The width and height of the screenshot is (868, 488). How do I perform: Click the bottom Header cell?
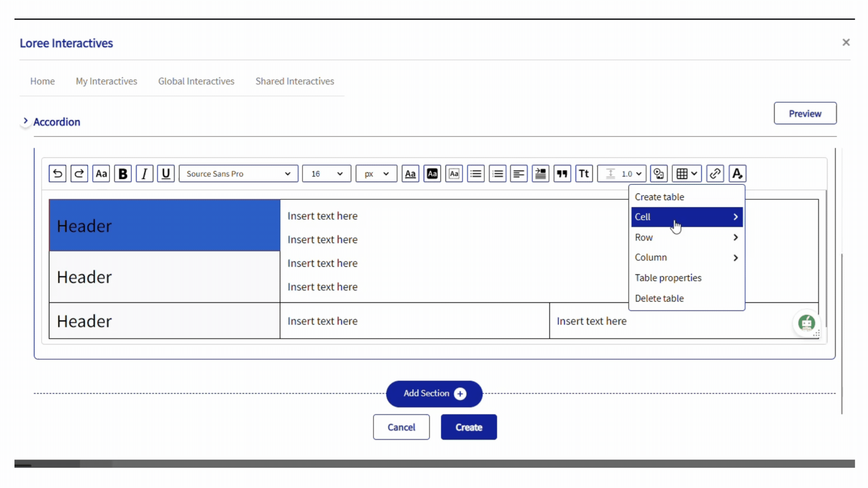coord(165,321)
